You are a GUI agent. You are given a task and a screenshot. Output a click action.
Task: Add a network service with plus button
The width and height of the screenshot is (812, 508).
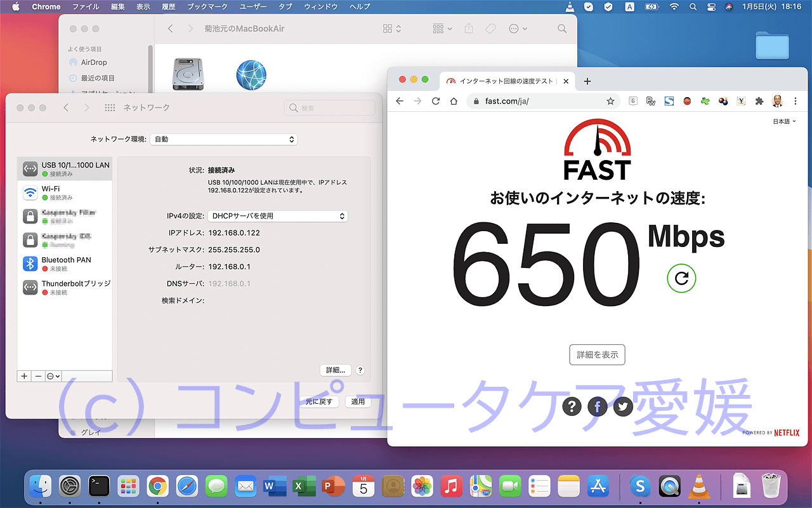(x=25, y=376)
